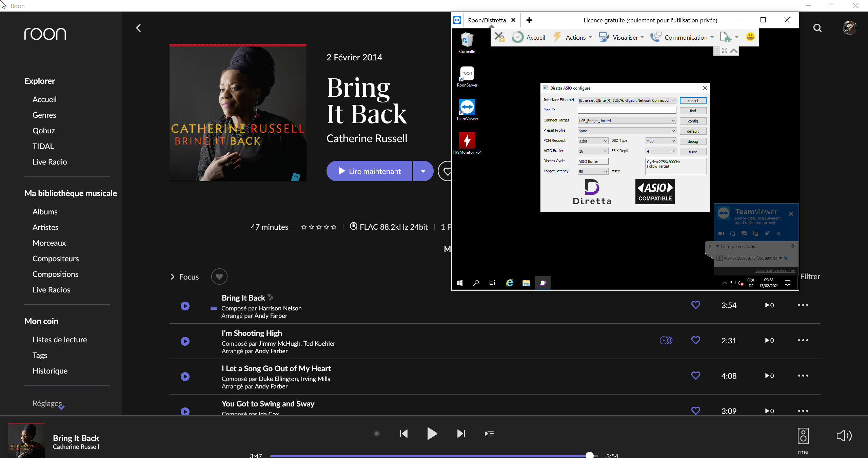
Task: Favorite the track I'm Shooting High
Action: point(695,340)
